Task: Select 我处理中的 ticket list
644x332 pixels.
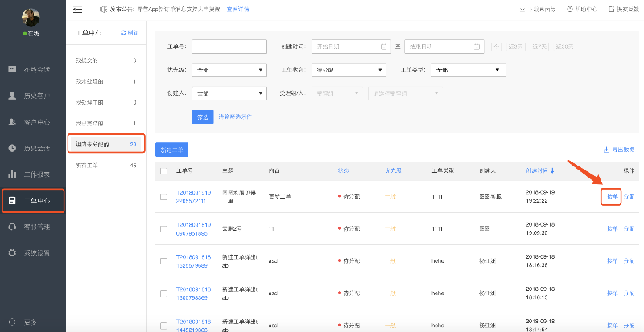Action: pos(106,102)
